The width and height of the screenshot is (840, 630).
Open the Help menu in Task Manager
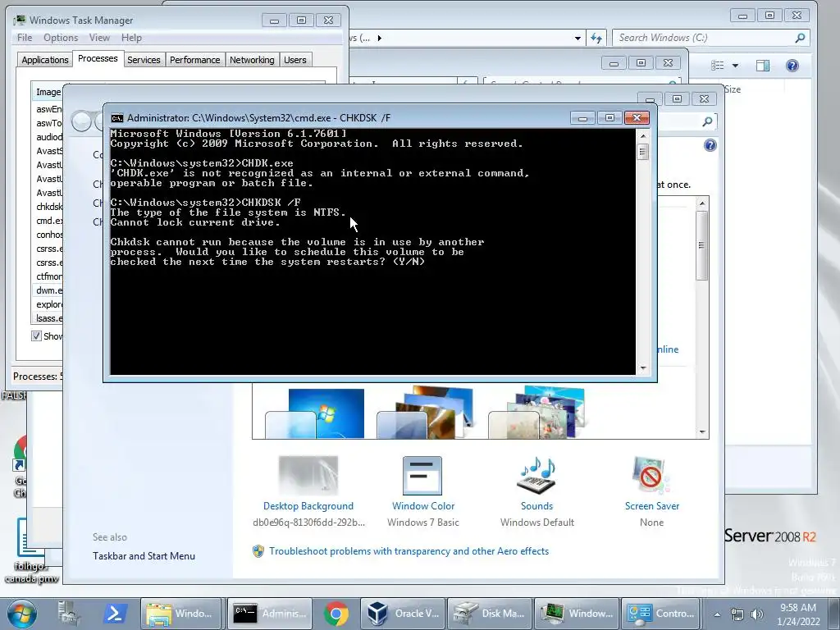click(131, 38)
